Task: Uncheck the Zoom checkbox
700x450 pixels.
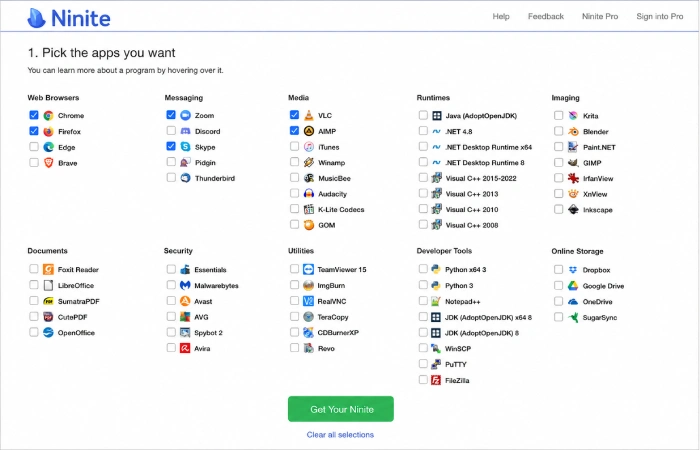Action: (171, 115)
